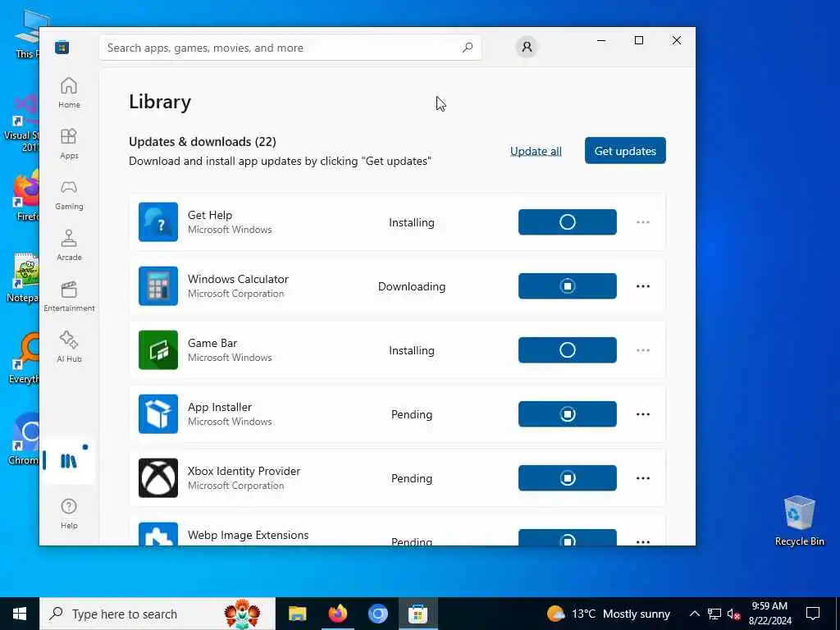Click the Xbox Identity Provider app icon
Image resolution: width=840 pixels, height=630 pixels.
point(158,478)
